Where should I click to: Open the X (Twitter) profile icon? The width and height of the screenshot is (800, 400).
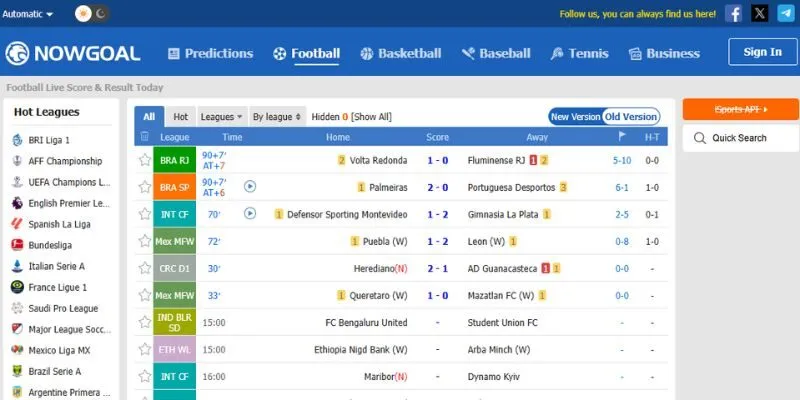[x=760, y=14]
